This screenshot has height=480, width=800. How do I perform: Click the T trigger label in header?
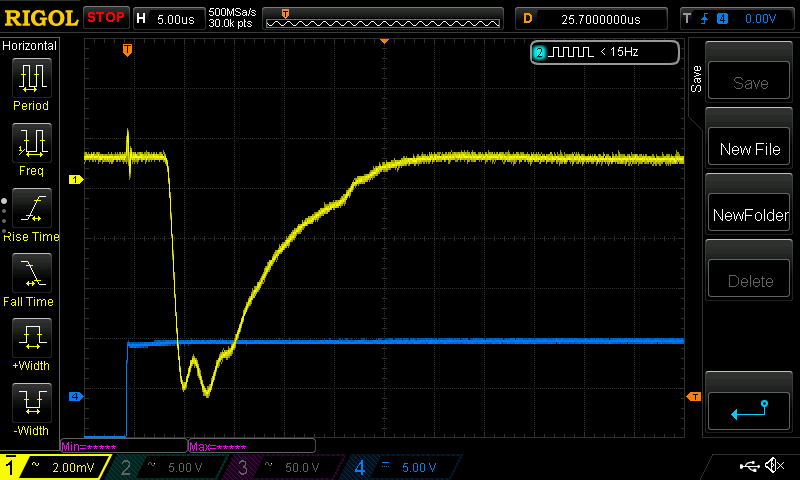tap(687, 19)
